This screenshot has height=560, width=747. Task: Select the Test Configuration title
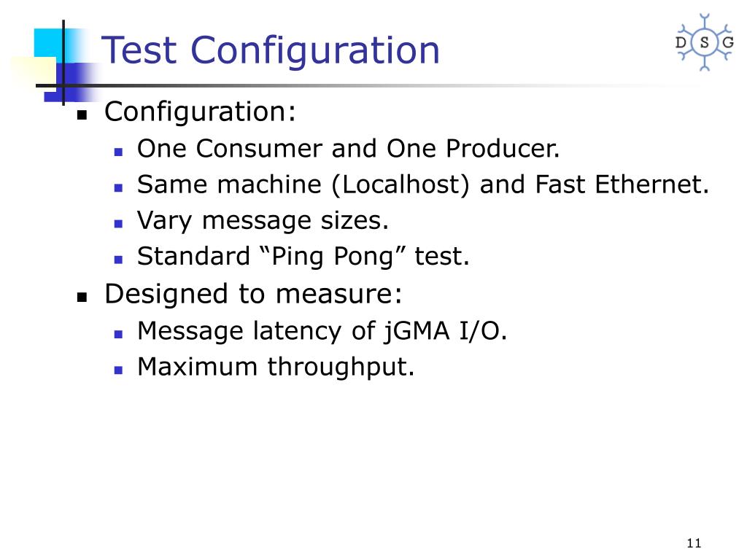coord(270,50)
